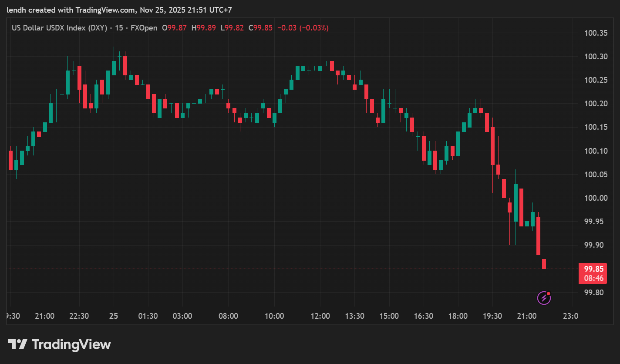
Task: Click the 08:46 candle countdown timer
Action: tap(593, 278)
